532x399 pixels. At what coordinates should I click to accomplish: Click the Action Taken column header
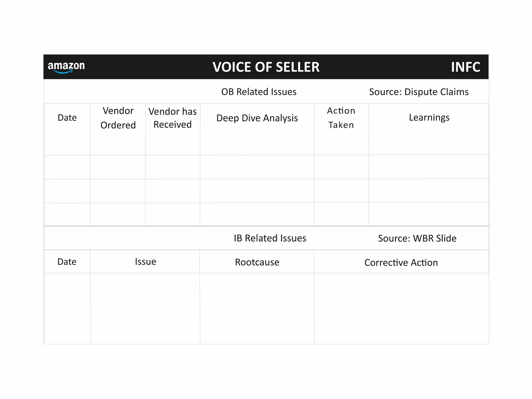(x=341, y=118)
